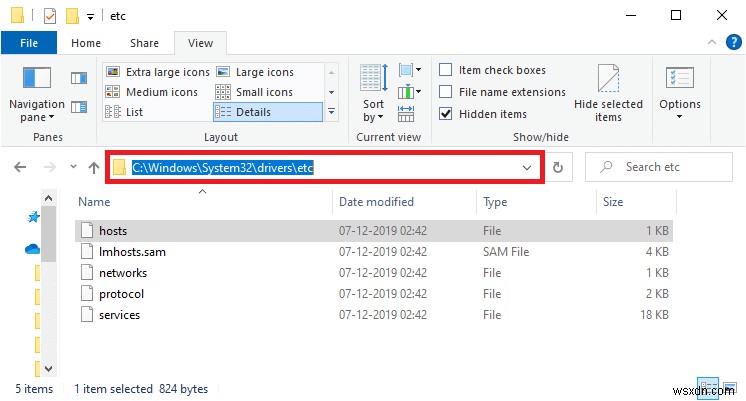
Task: Sort by the Name column header
Action: tap(204, 202)
